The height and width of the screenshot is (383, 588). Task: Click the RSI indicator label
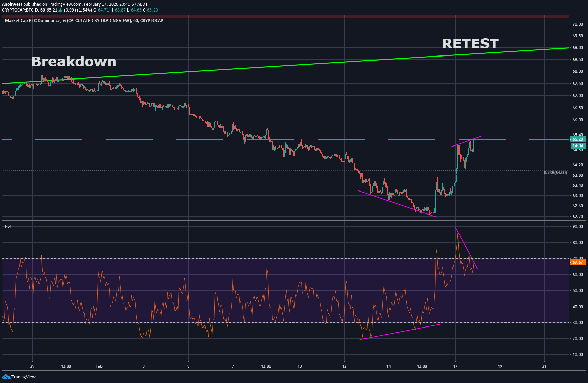8,226
